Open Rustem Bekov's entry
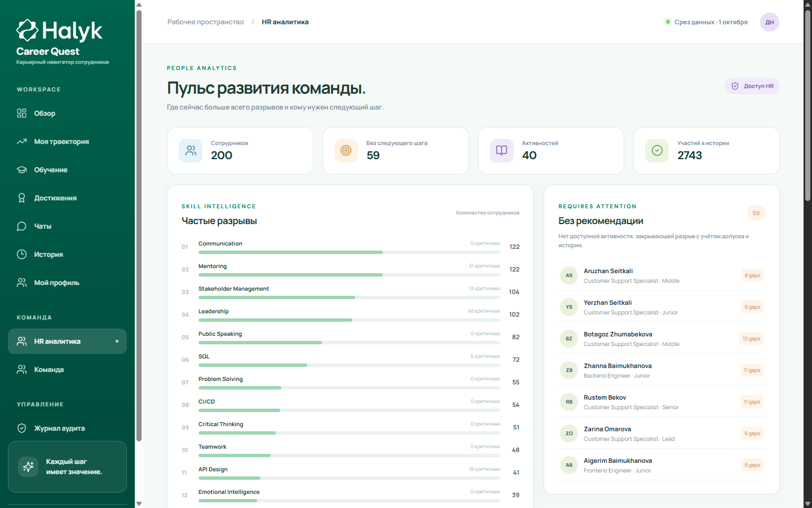Screen dimensions: 812x508 (661, 402)
